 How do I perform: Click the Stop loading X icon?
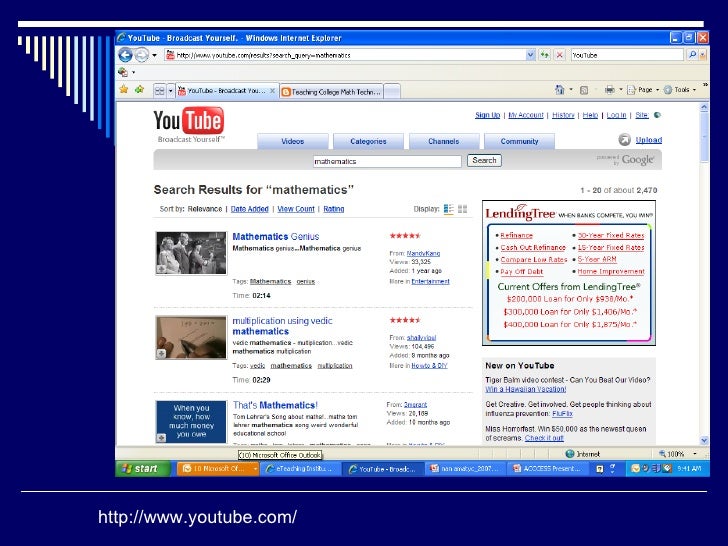coord(560,55)
